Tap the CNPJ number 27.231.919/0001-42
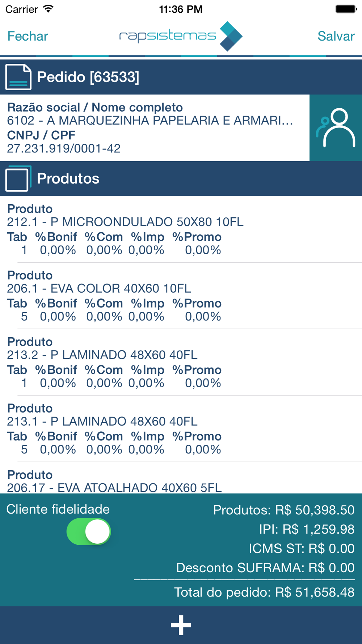This screenshot has width=362, height=644. (64, 149)
